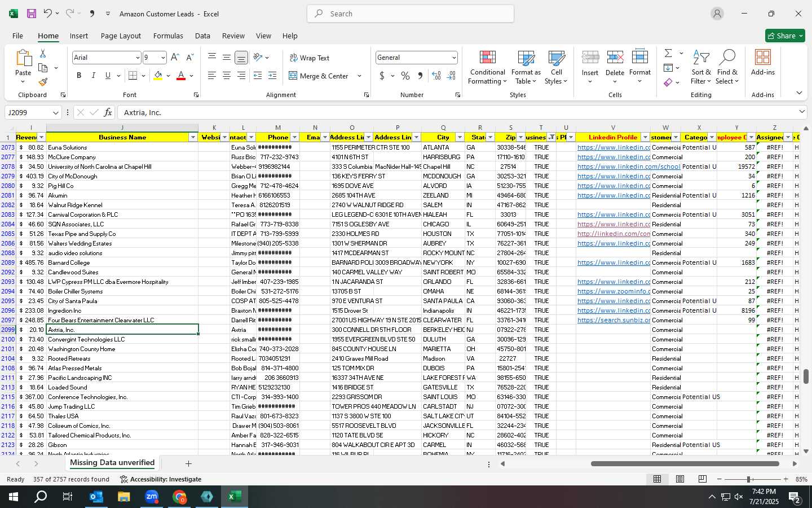Click the Fill Color yellow swatch
This screenshot has width=812, height=508.
[158, 76]
